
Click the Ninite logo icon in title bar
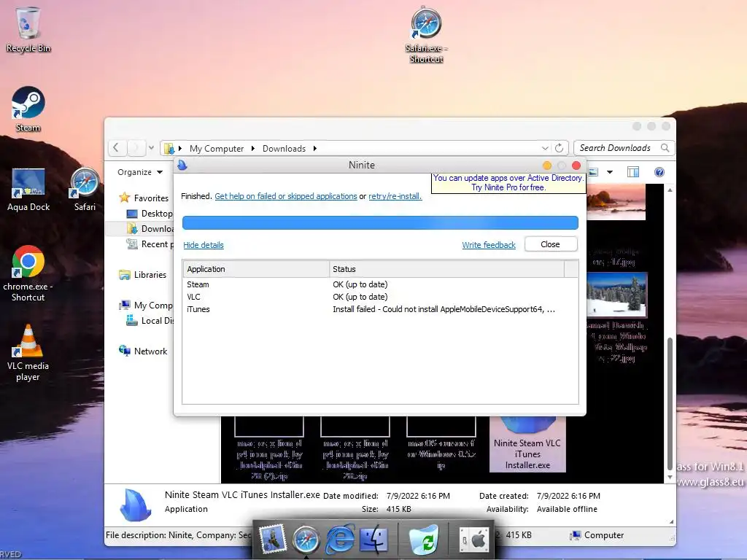[182, 165]
